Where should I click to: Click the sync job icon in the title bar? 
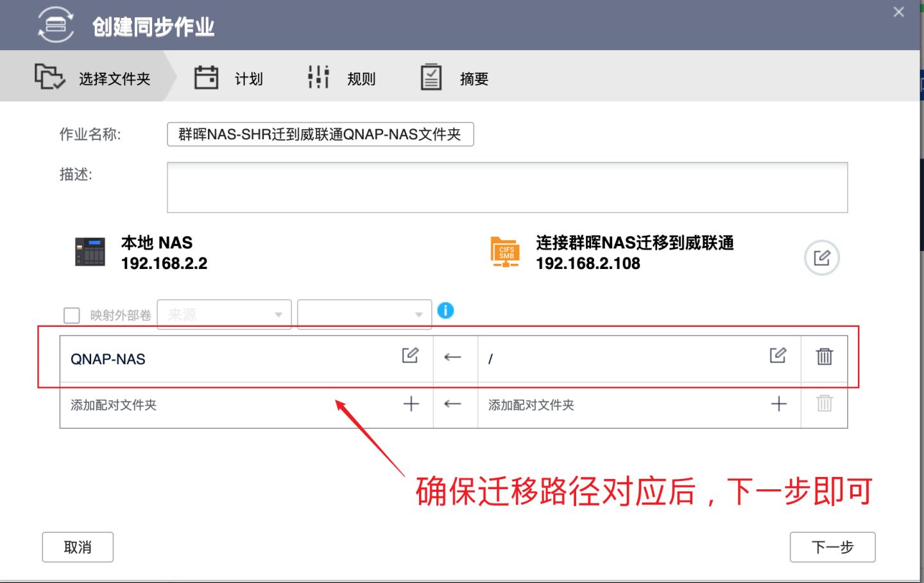pos(55,24)
